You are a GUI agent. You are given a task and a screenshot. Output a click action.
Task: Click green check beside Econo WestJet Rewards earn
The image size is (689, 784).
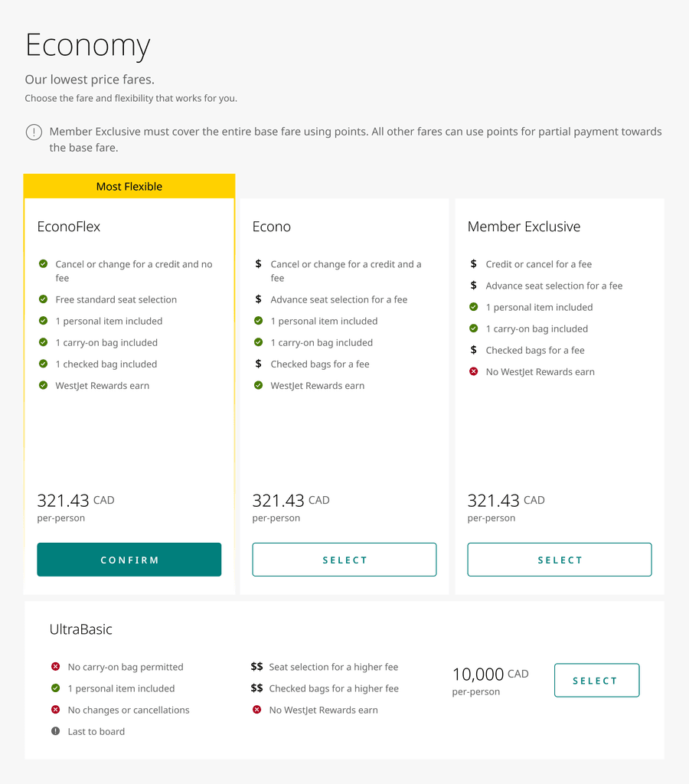coord(259,385)
